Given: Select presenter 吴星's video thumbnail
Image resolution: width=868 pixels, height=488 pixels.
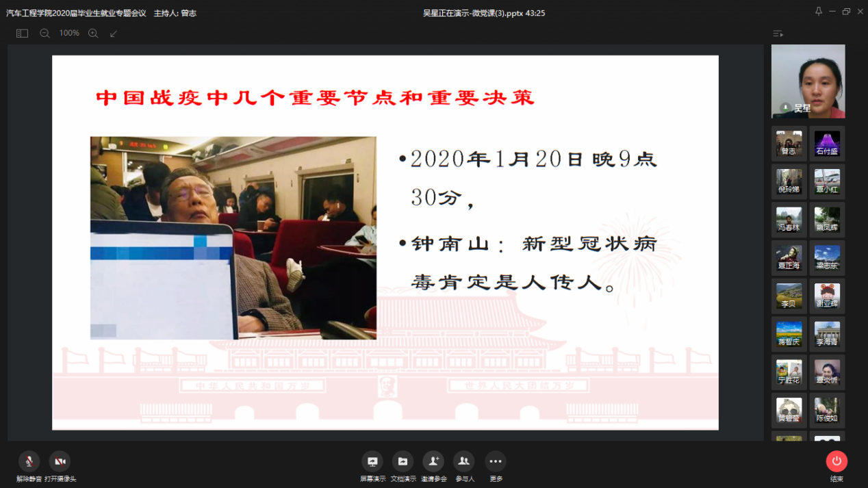Looking at the screenshot, I should [808, 81].
